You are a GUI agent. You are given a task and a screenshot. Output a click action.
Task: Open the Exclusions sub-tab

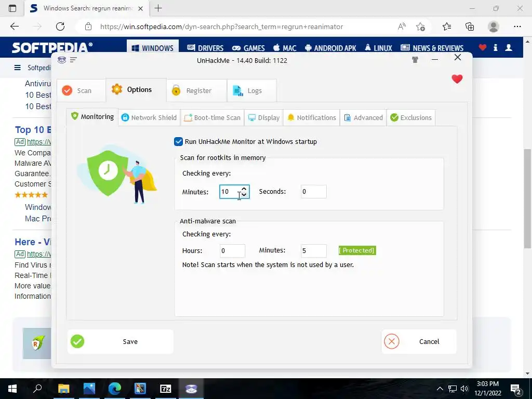point(411,118)
